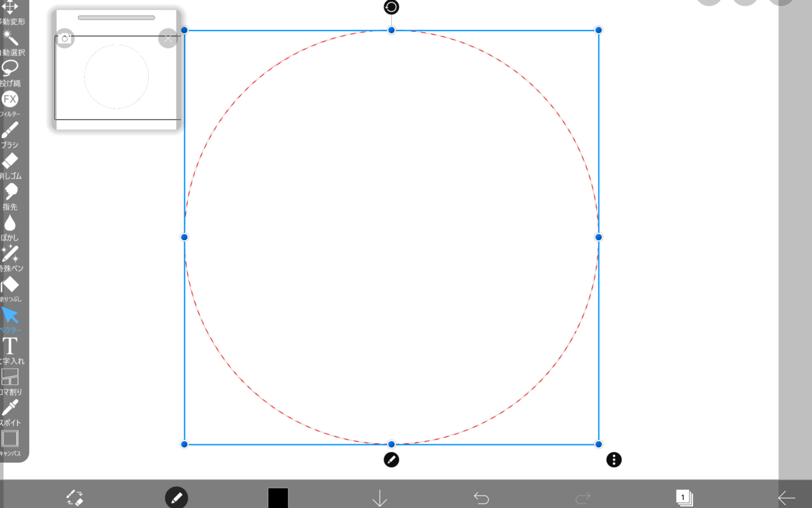Click the left-center edge handle of the box
The image size is (812, 508).
pyautogui.click(x=184, y=237)
